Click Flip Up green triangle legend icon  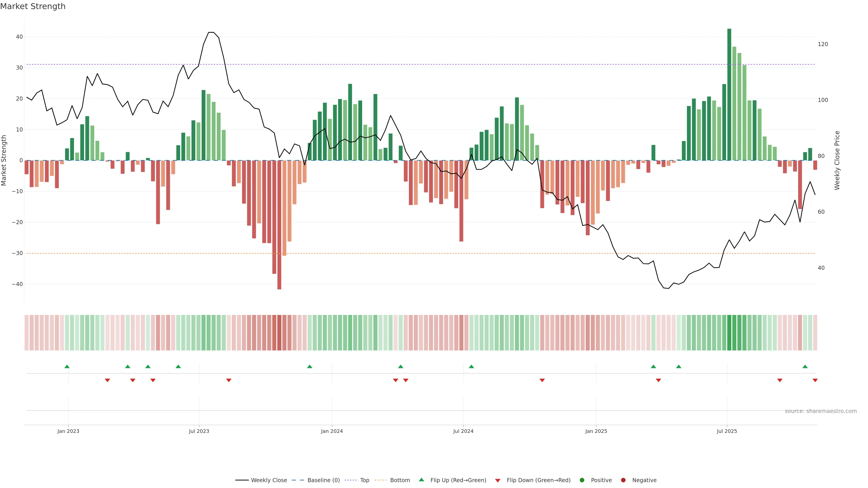[421, 480]
